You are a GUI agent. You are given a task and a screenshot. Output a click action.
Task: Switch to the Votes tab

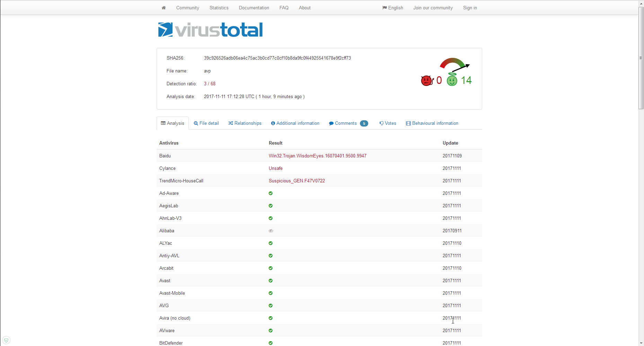point(388,123)
